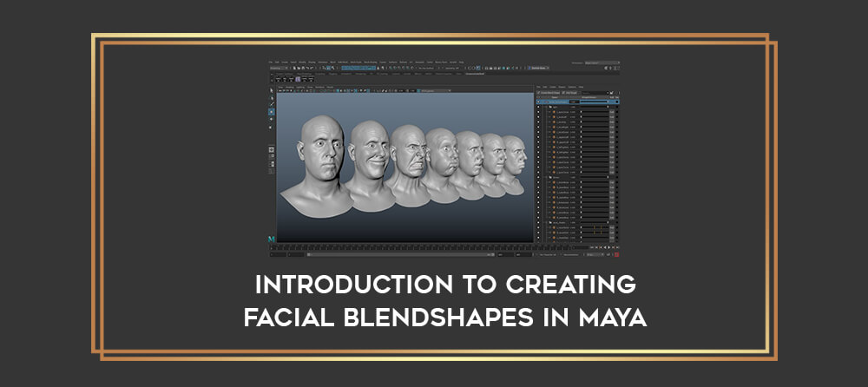This screenshot has width=868, height=387.
Task: Click the go to start playback button
Action: pos(592,248)
